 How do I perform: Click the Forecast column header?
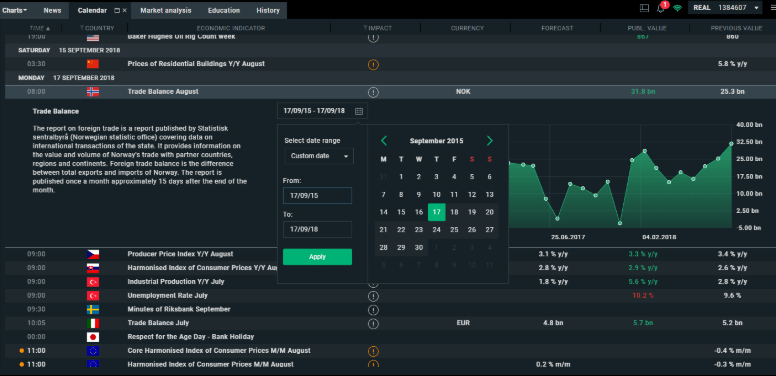(557, 28)
